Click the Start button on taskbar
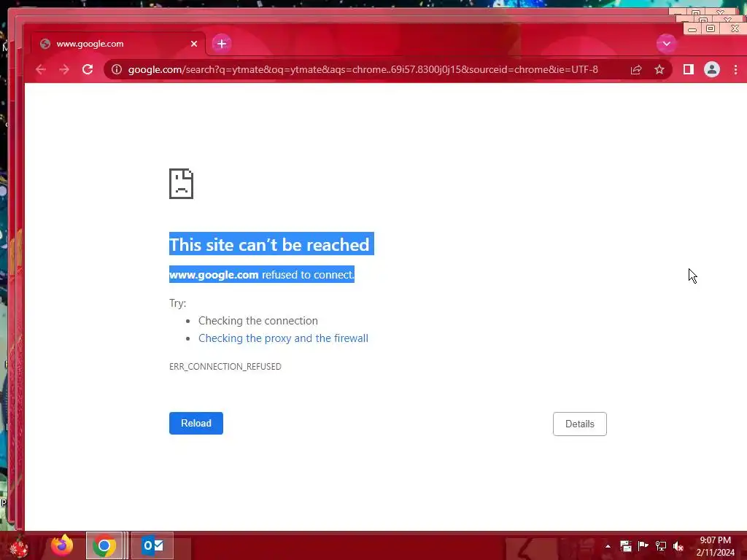This screenshot has height=560, width=747. [19, 546]
